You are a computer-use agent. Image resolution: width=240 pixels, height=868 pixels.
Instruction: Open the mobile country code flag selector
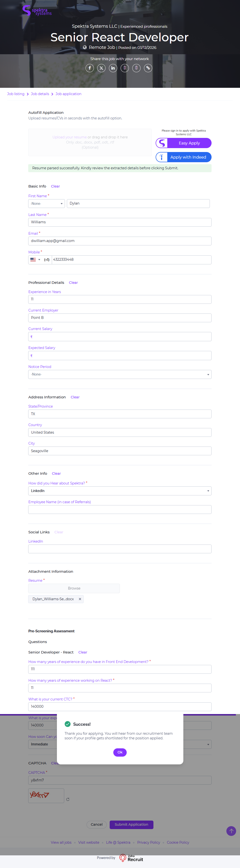click(35, 260)
